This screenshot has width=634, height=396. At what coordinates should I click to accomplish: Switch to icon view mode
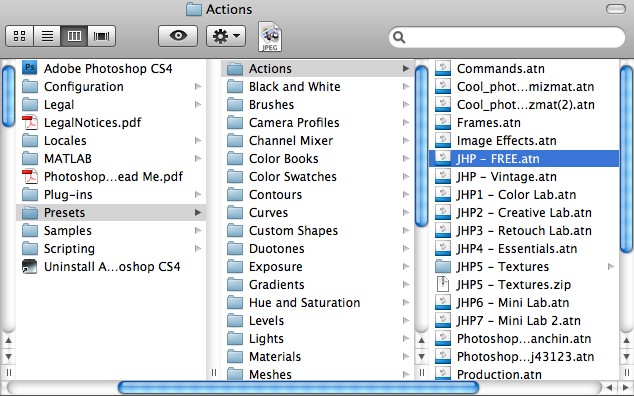click(19, 36)
